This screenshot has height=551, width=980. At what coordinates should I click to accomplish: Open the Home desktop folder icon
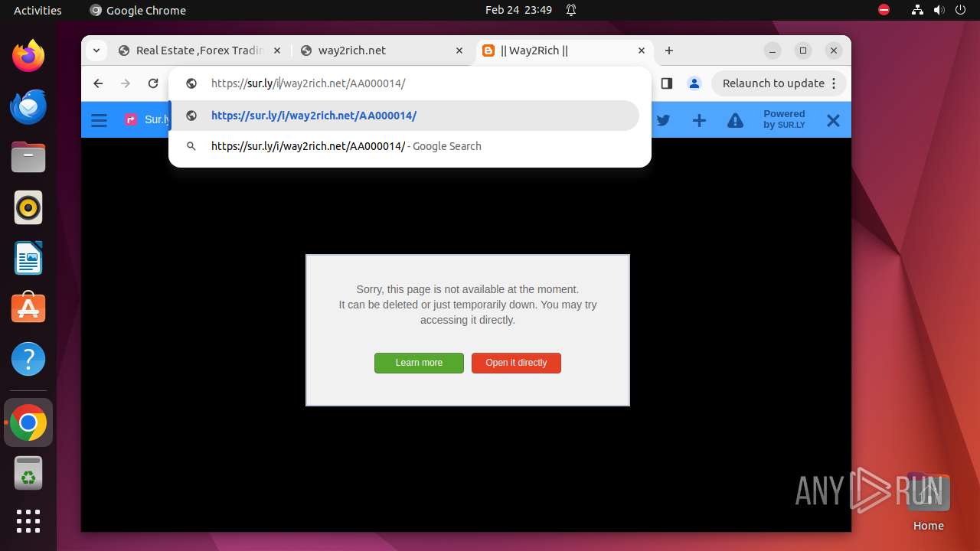(928, 501)
